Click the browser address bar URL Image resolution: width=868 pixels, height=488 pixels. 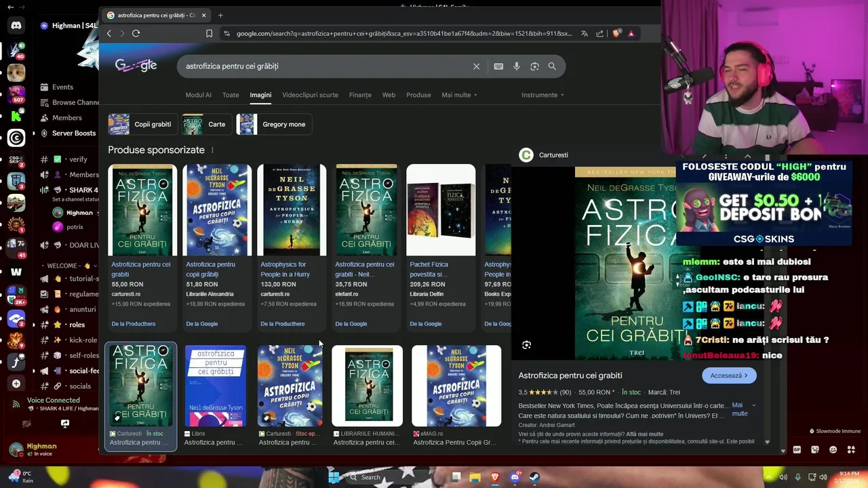pos(403,33)
